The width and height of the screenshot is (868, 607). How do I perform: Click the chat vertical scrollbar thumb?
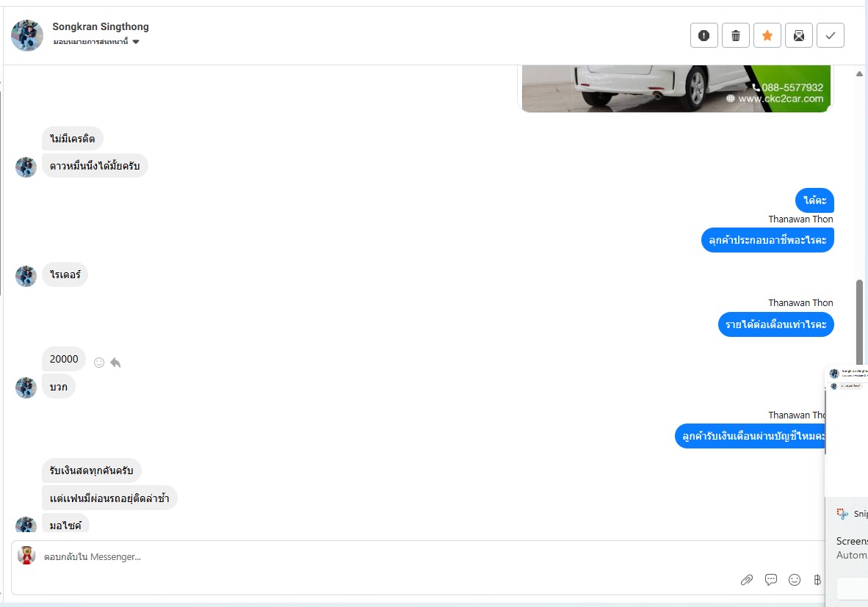pos(859,322)
